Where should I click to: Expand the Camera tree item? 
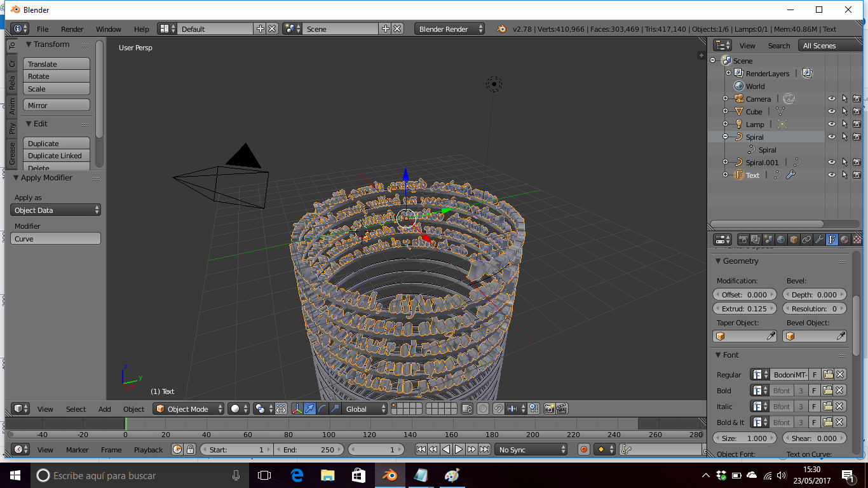pyautogui.click(x=725, y=98)
